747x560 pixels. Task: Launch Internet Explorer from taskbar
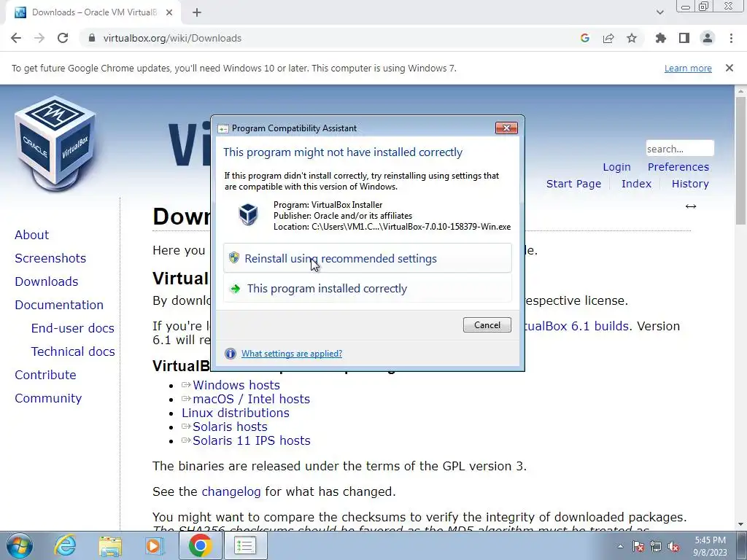[64, 545]
